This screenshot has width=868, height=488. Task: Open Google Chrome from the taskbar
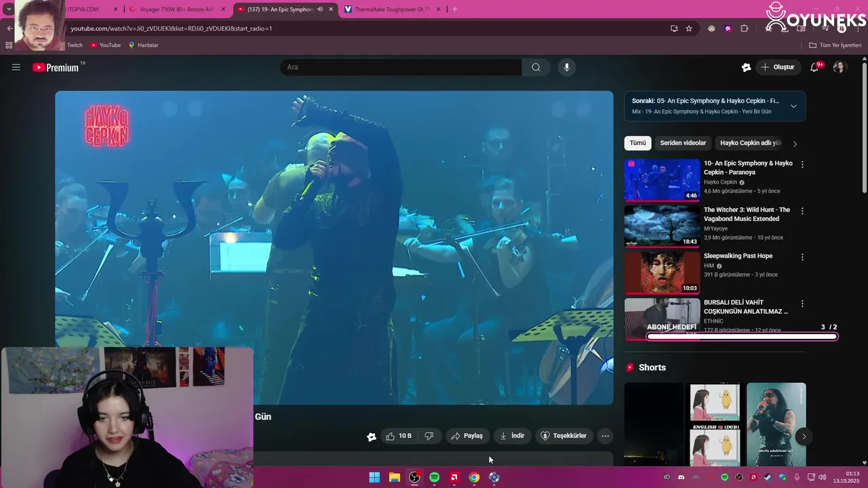tap(474, 477)
